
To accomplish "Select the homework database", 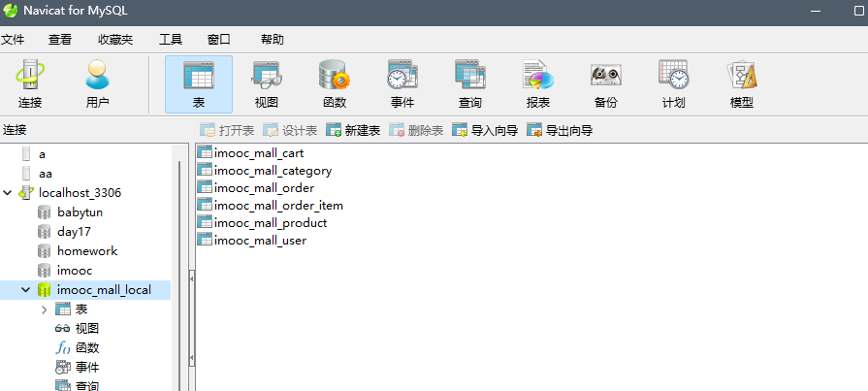I will coord(87,251).
